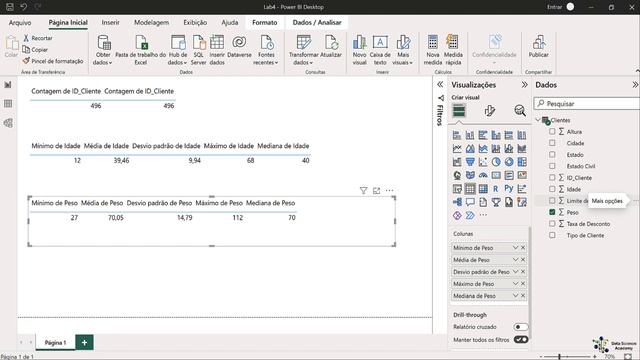Open the Model view in left sidebar

pos(8,122)
